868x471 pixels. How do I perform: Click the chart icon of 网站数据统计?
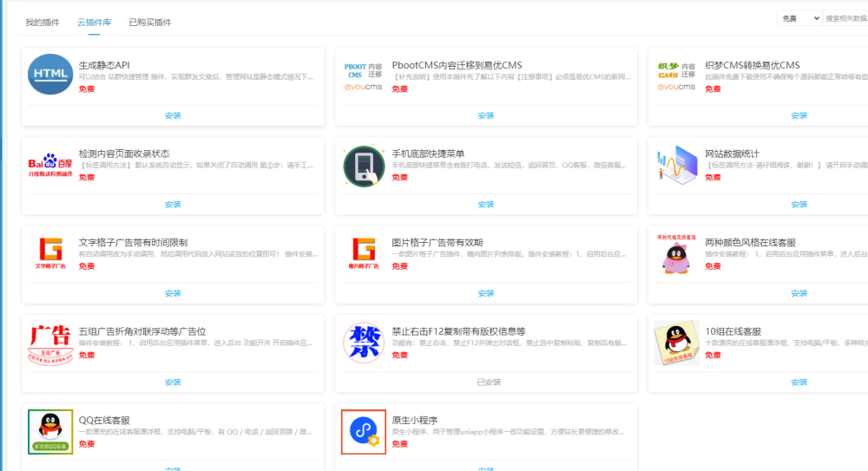point(676,165)
